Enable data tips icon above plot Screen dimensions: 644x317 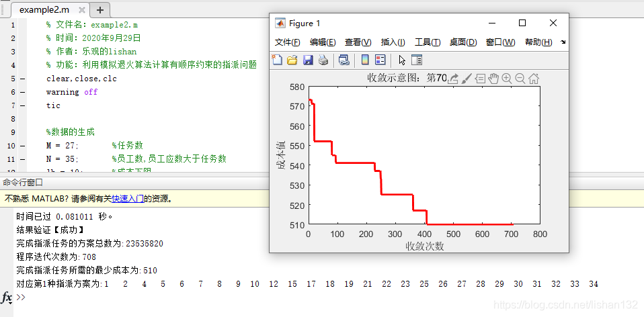point(481,79)
